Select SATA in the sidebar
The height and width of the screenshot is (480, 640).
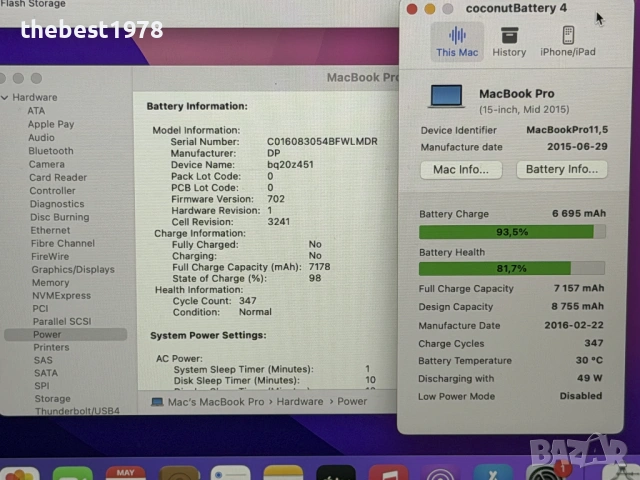pyautogui.click(x=46, y=373)
